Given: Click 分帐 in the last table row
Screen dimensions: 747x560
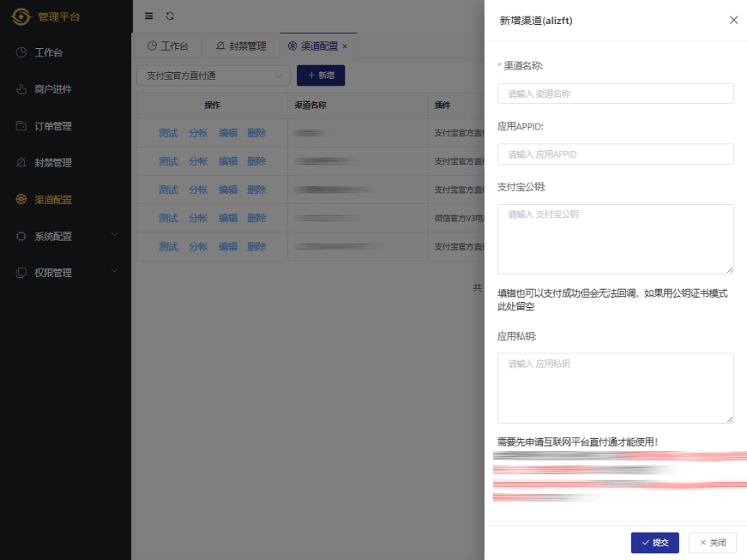Looking at the screenshot, I should [x=198, y=246].
